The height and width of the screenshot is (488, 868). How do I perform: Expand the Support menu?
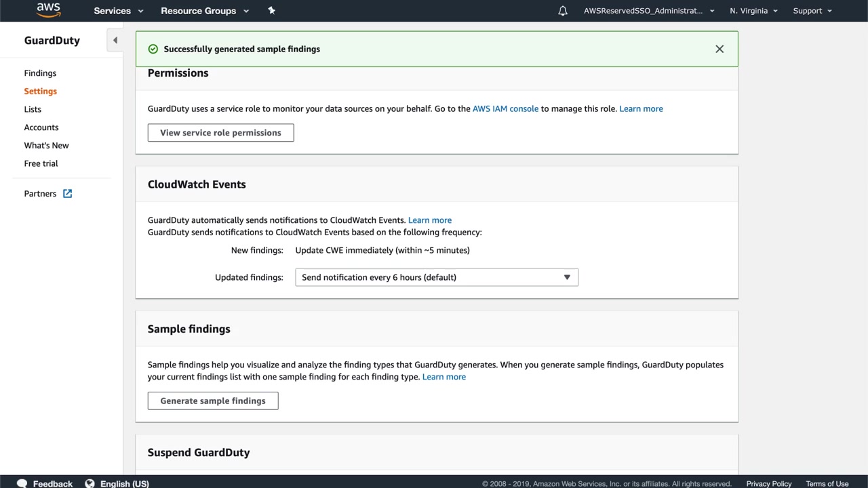point(812,11)
